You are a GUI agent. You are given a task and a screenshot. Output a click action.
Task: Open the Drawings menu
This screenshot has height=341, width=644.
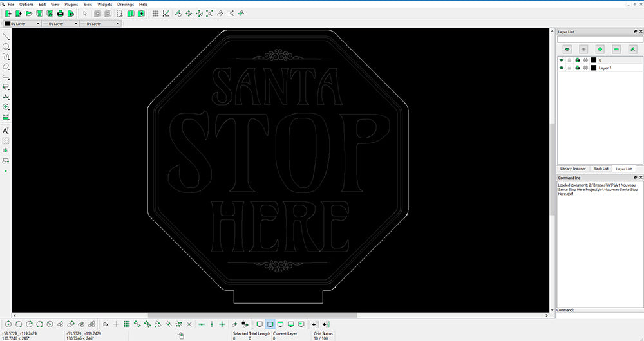pos(126,4)
